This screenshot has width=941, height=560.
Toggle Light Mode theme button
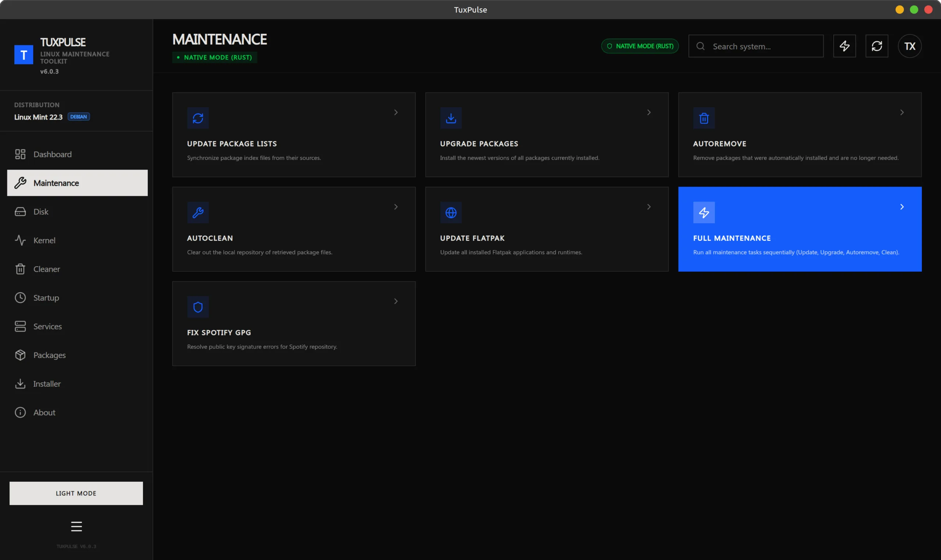click(x=76, y=493)
